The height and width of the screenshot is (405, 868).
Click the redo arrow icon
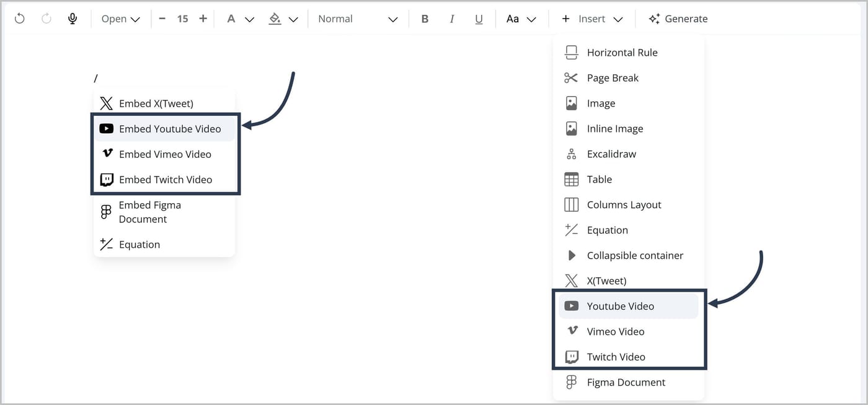(46, 19)
